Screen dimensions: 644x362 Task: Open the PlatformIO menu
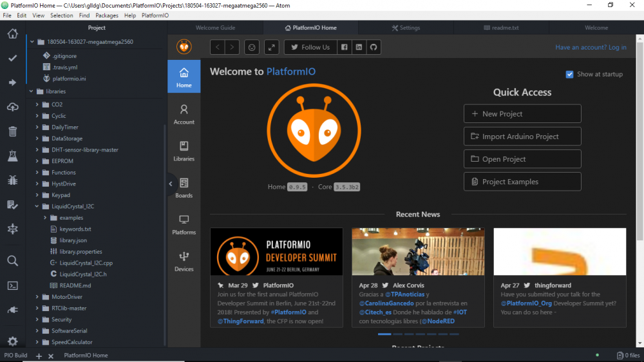point(155,15)
